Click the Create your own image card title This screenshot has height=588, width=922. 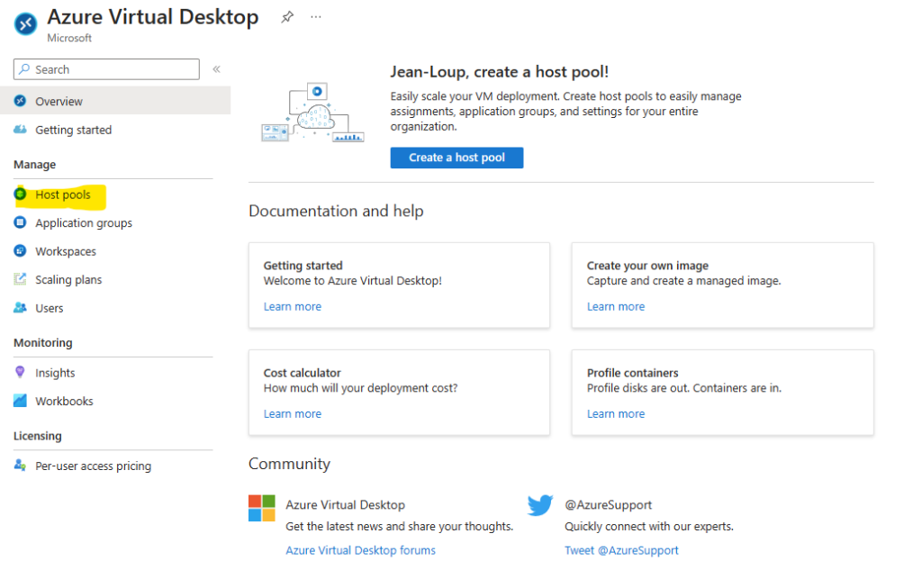[647, 266]
